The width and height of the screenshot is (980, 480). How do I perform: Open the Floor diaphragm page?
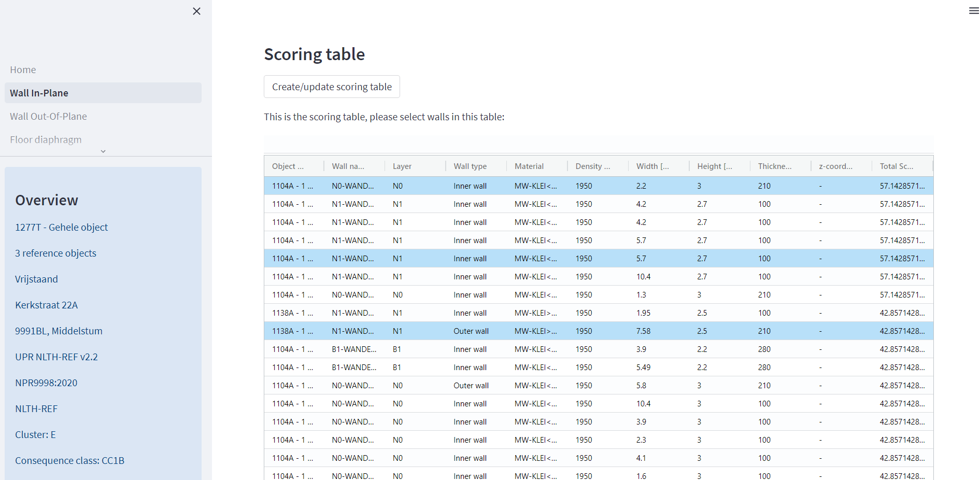(46, 139)
